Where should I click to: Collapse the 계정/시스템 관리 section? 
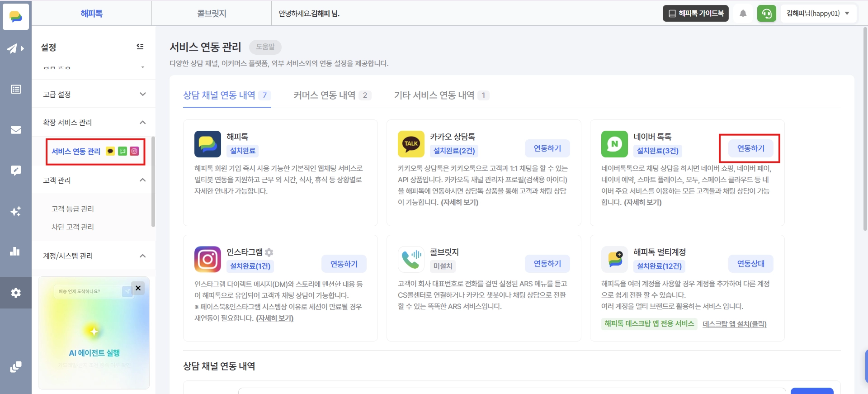coord(94,256)
